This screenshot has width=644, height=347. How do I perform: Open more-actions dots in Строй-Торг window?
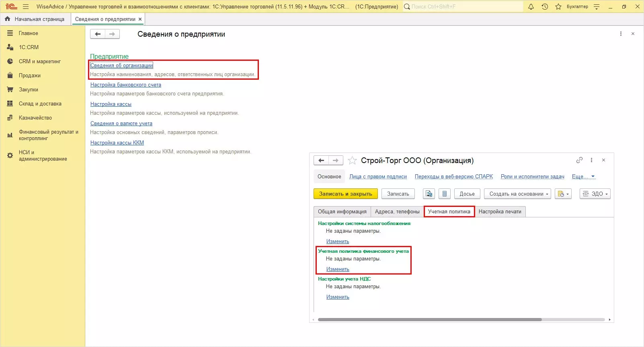(x=591, y=160)
